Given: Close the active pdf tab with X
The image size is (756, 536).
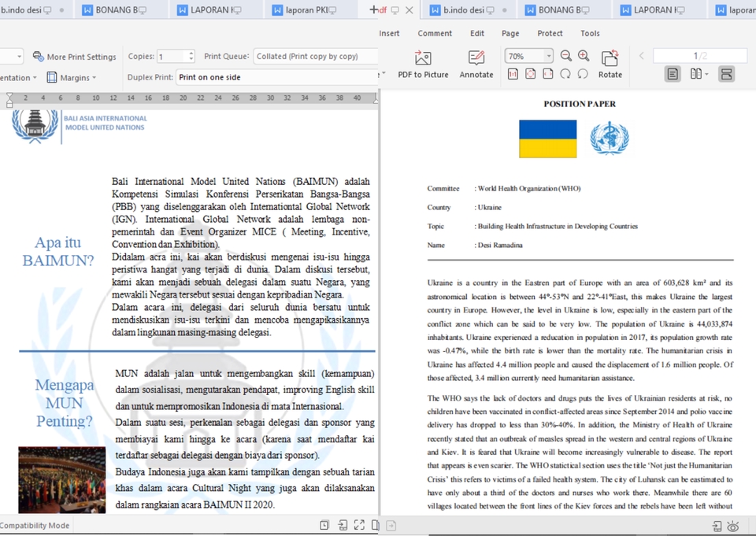Looking at the screenshot, I should (x=409, y=10).
